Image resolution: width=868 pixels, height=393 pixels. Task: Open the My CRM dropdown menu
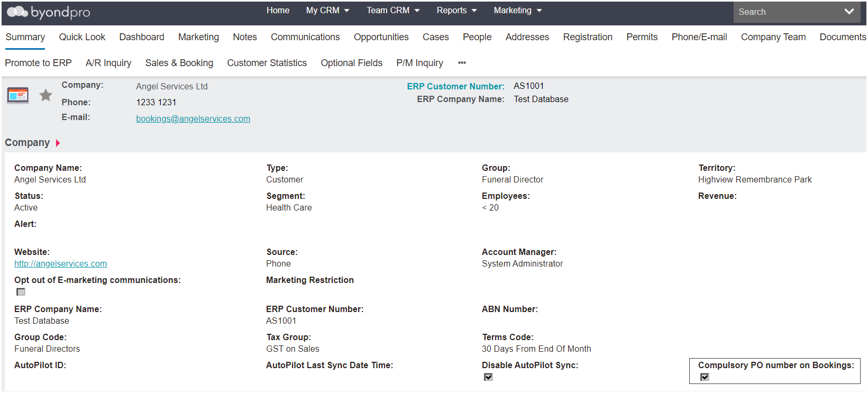pyautogui.click(x=327, y=11)
